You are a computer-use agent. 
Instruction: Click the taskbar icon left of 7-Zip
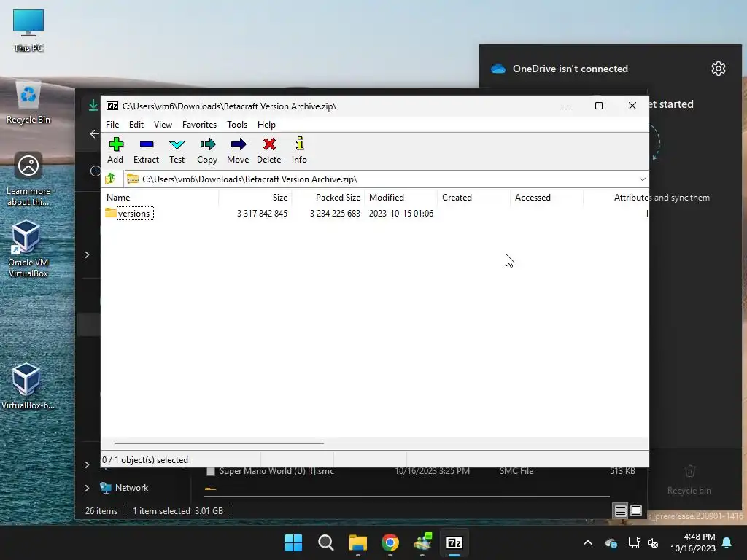click(422, 542)
